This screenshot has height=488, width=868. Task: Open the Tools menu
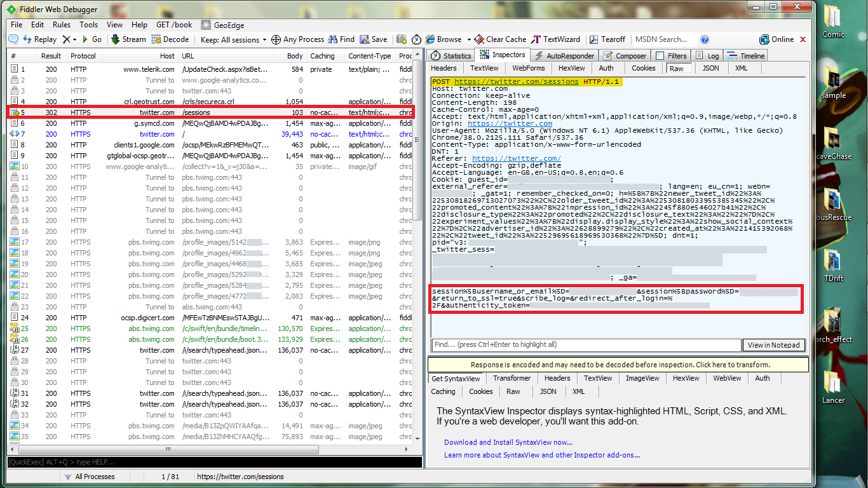tap(89, 25)
